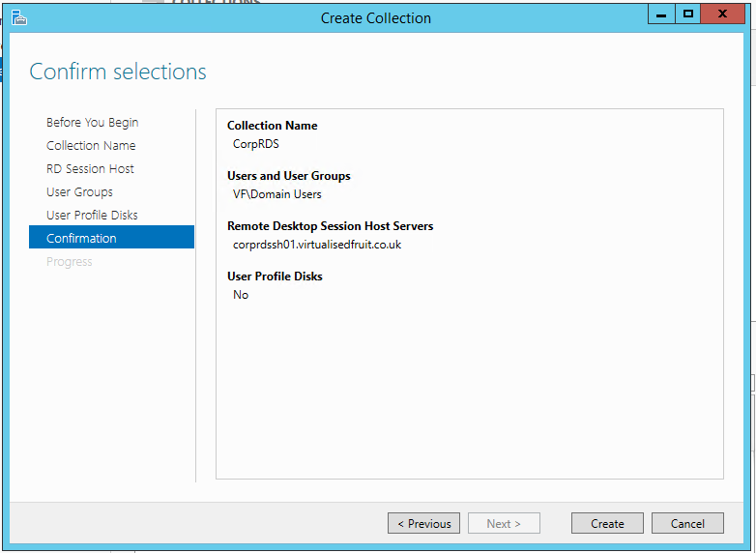Image resolution: width=756 pixels, height=553 pixels.
Task: Click the Create Collection wizard icon in title bar
Action: tap(18, 17)
